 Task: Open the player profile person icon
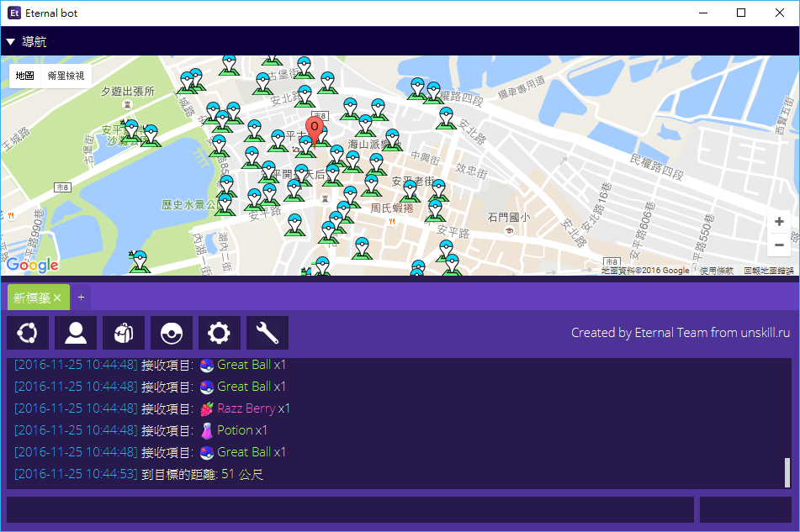(76, 333)
